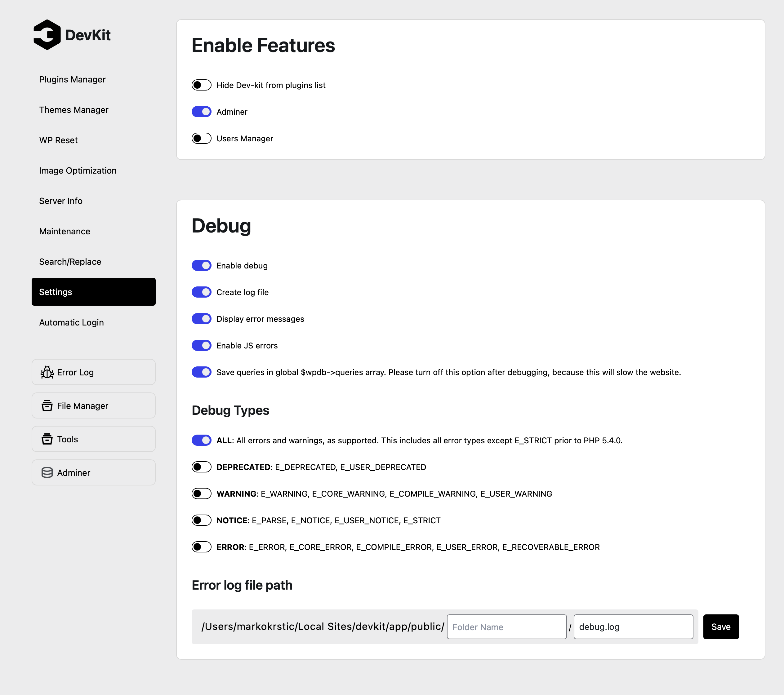Image resolution: width=784 pixels, height=695 pixels.
Task: Click the debug.log filename field
Action: coord(633,627)
